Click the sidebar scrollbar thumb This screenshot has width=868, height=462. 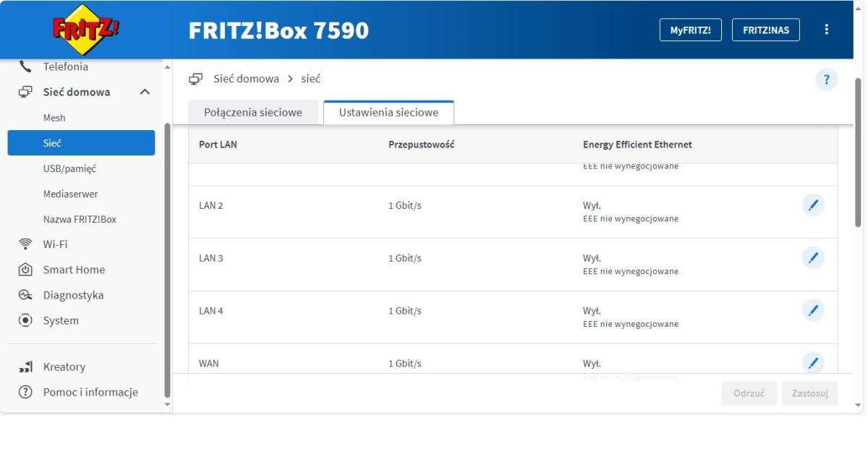(167, 260)
